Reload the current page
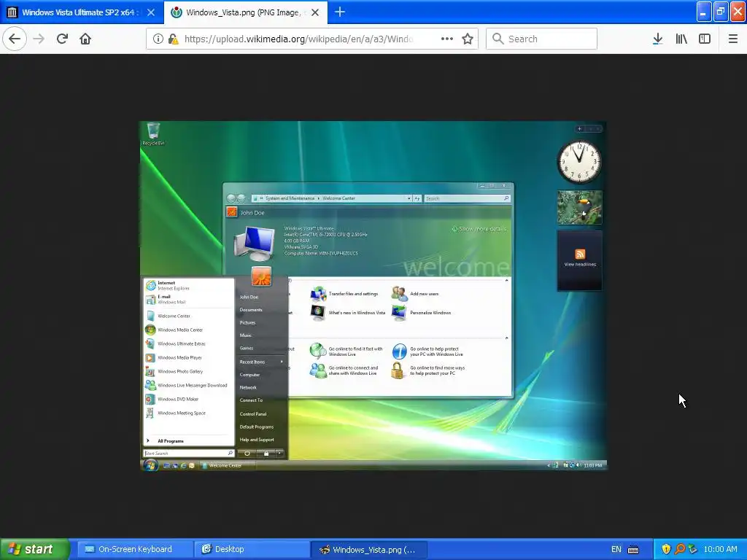Viewport: 747px width, 560px height. point(62,39)
